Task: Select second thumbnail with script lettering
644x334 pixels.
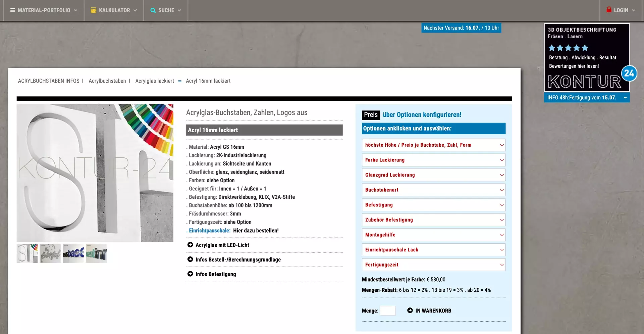Action: tap(50, 253)
